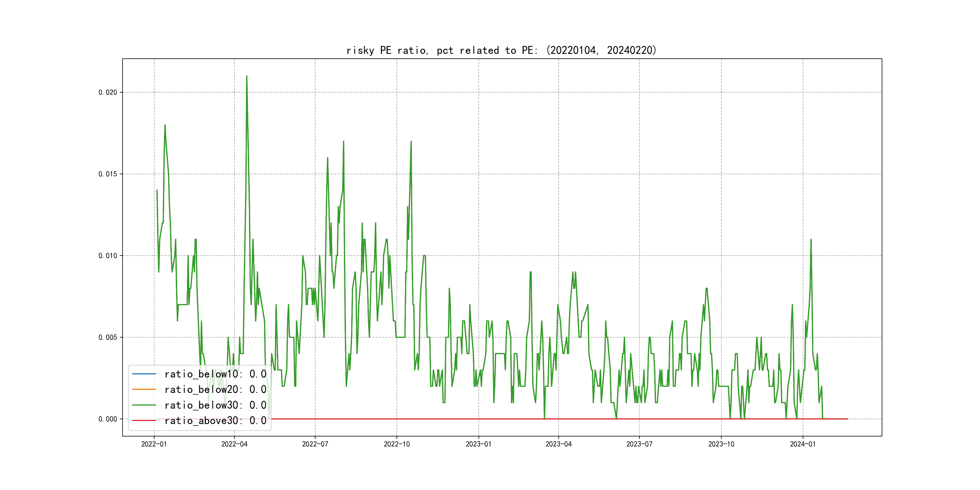Click the 2022-01 x-axis label
Viewport: 980px width, 490px height.
pyautogui.click(x=154, y=444)
